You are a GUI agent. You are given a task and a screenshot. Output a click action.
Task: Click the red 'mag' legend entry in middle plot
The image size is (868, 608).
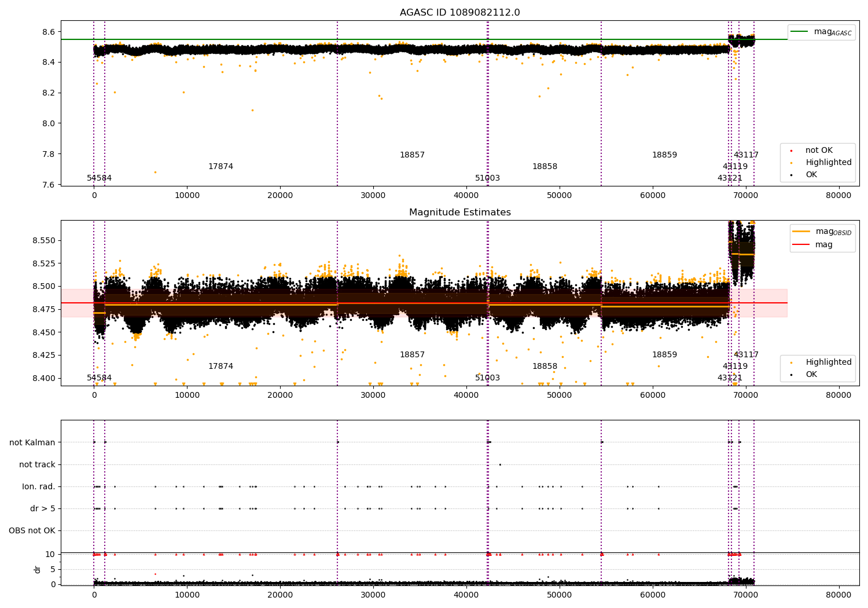point(813,244)
